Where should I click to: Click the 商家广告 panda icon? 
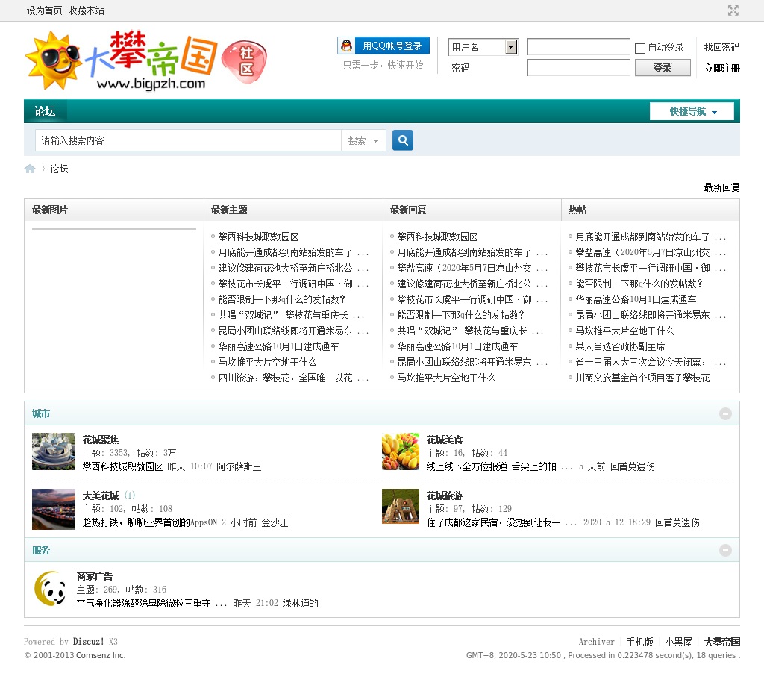point(51,589)
